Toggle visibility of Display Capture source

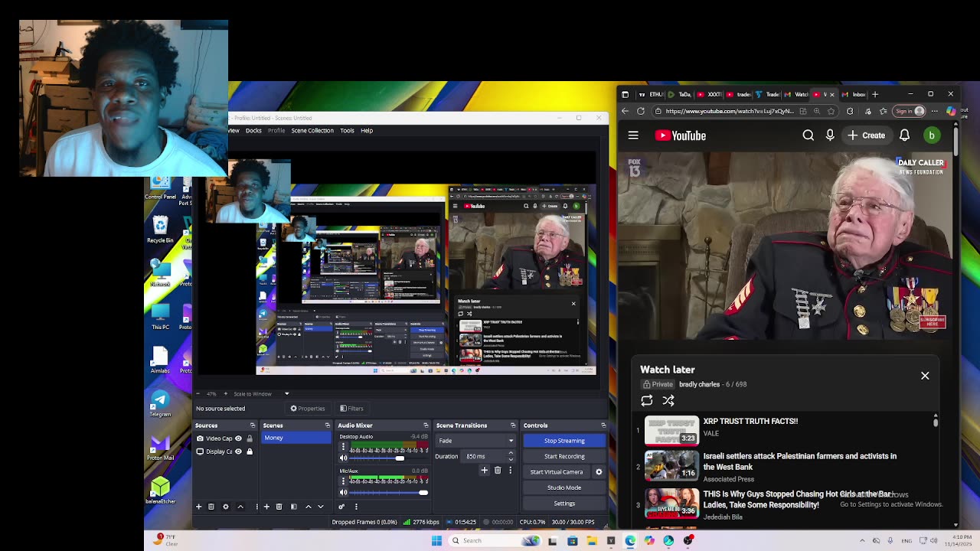tap(238, 452)
